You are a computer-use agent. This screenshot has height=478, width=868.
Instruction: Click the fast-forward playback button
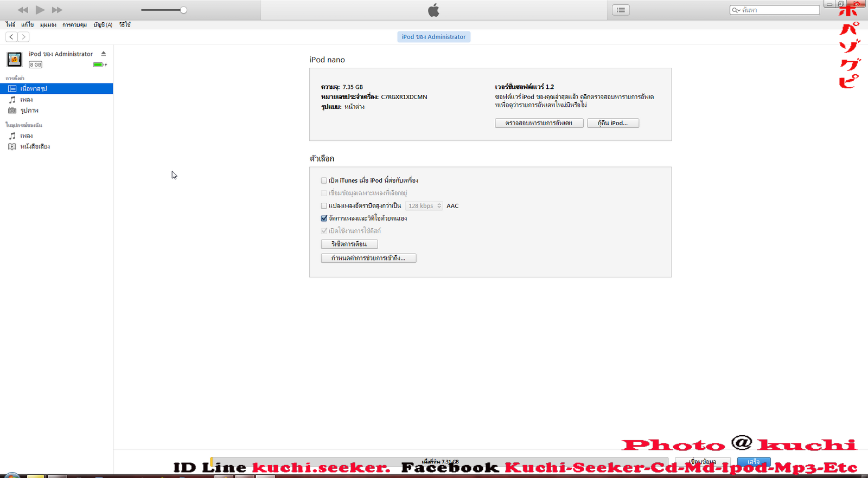point(57,10)
